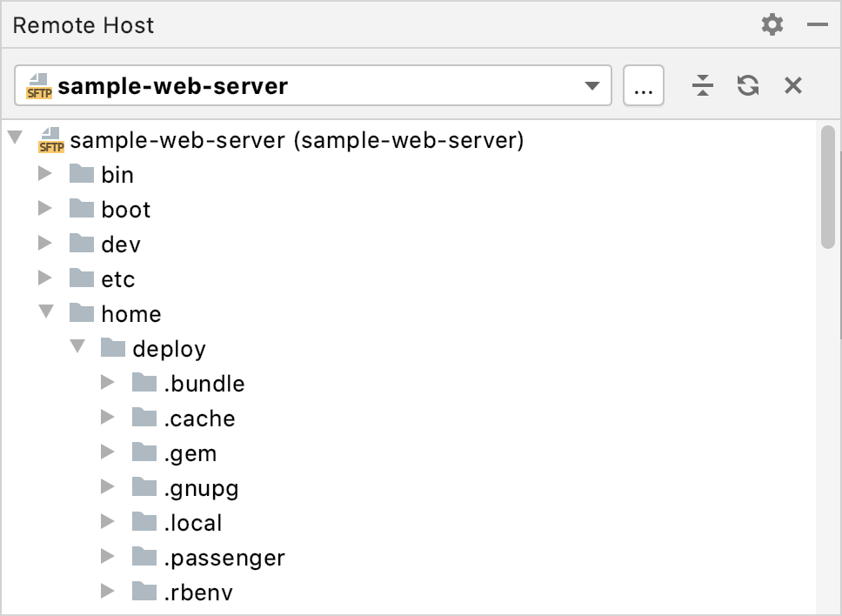842x616 pixels.
Task: Click the deploy folder icon
Action: (x=113, y=348)
